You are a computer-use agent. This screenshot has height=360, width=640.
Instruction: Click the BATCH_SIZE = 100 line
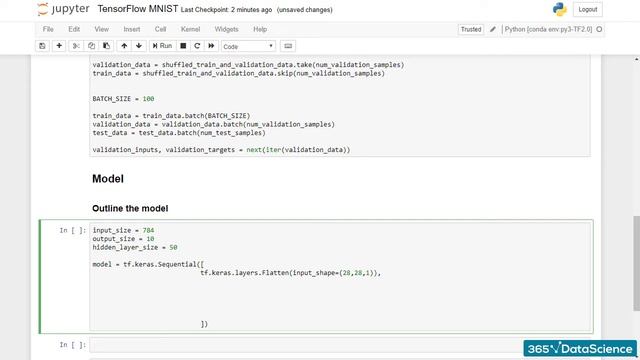coord(123,99)
